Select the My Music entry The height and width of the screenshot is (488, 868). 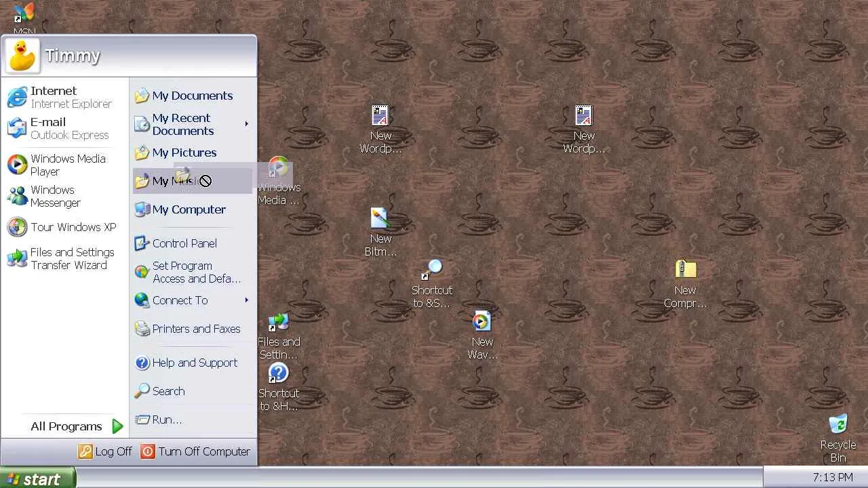pos(193,181)
